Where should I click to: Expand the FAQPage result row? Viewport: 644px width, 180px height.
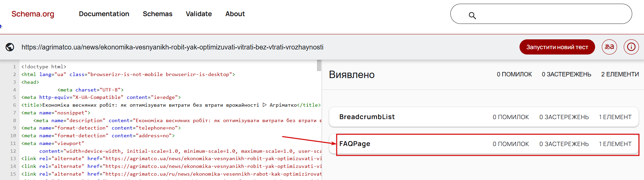point(483,144)
